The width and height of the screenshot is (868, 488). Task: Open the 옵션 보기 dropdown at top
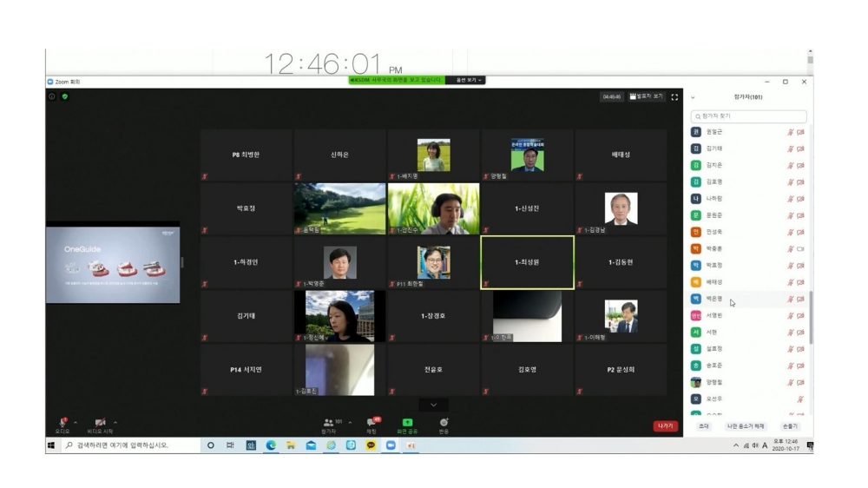(x=465, y=80)
